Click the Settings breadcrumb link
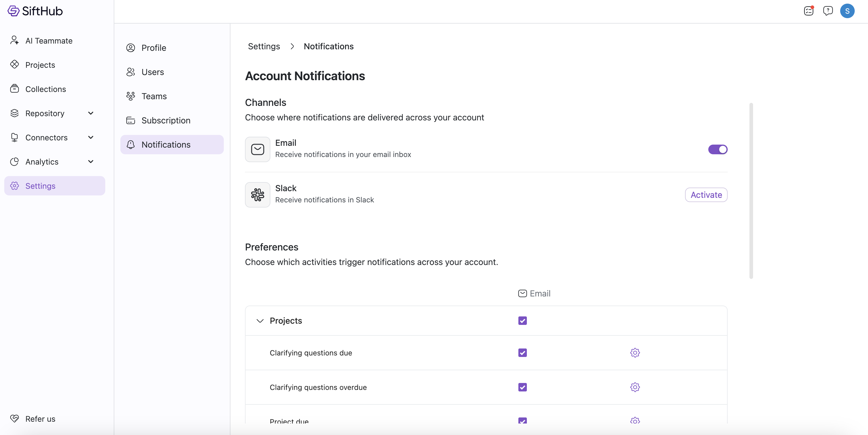The image size is (868, 435). 264,46
